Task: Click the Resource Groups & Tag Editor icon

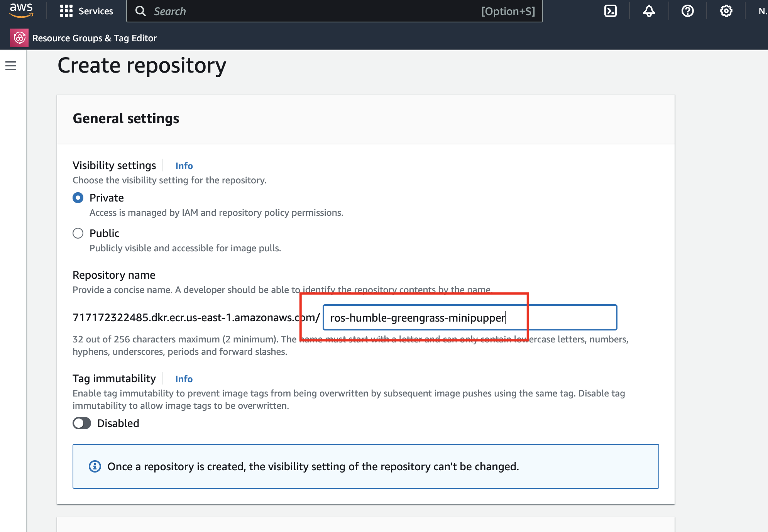Action: point(19,38)
